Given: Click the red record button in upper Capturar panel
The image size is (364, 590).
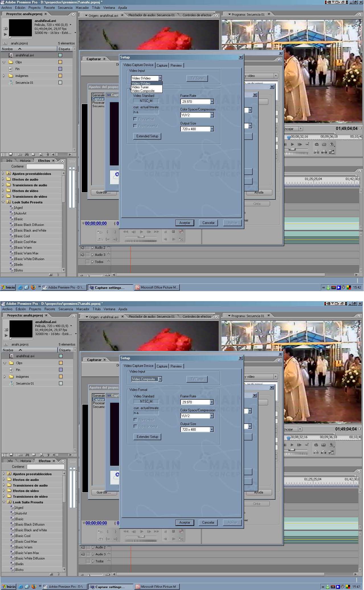Looking at the screenshot, I should [x=181, y=232].
